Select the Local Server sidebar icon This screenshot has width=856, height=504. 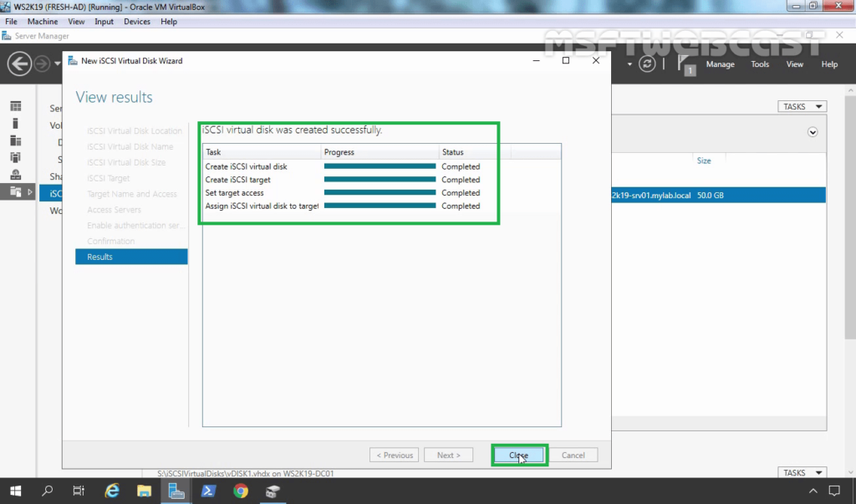[x=16, y=124]
